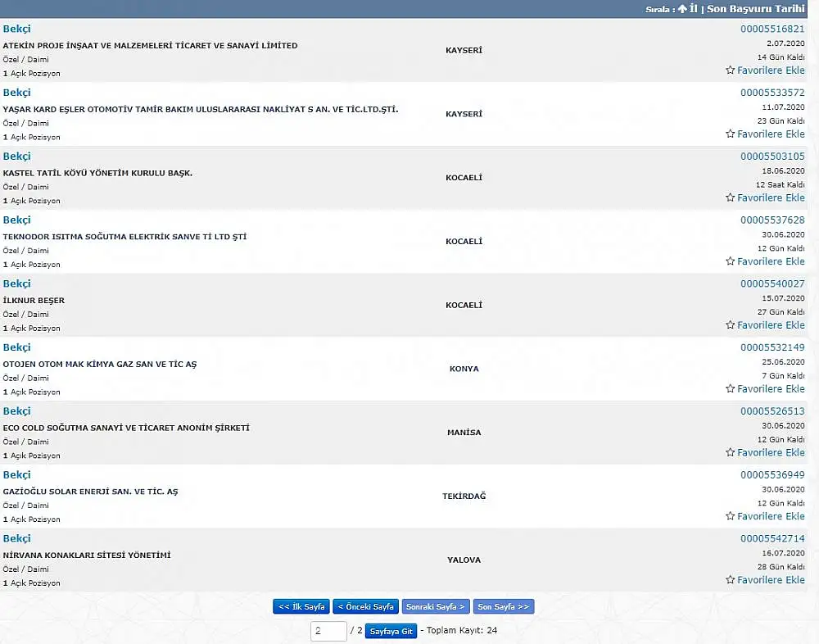
Task: Click city KONYA in the OTOJEN row
Action: click(464, 369)
